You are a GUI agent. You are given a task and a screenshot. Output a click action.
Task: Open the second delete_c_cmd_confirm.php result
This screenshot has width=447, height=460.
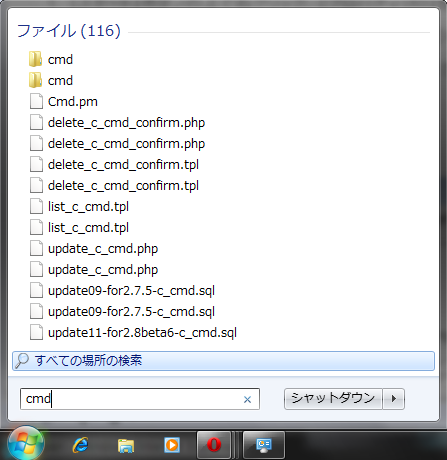point(126,144)
